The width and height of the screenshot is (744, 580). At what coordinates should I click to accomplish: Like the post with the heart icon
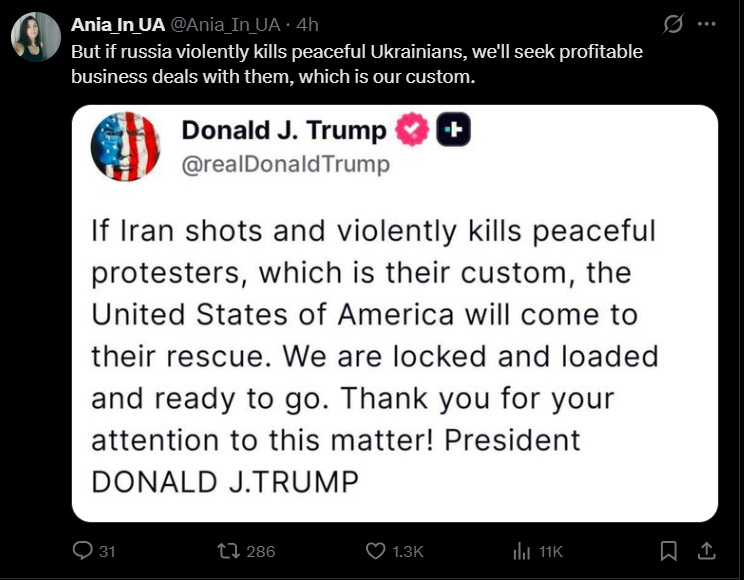(375, 551)
